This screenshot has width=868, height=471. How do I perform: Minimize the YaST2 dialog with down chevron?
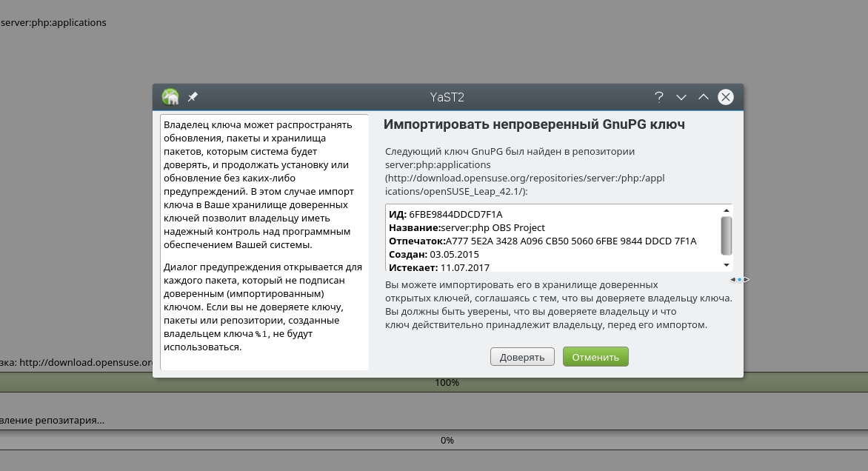click(681, 98)
